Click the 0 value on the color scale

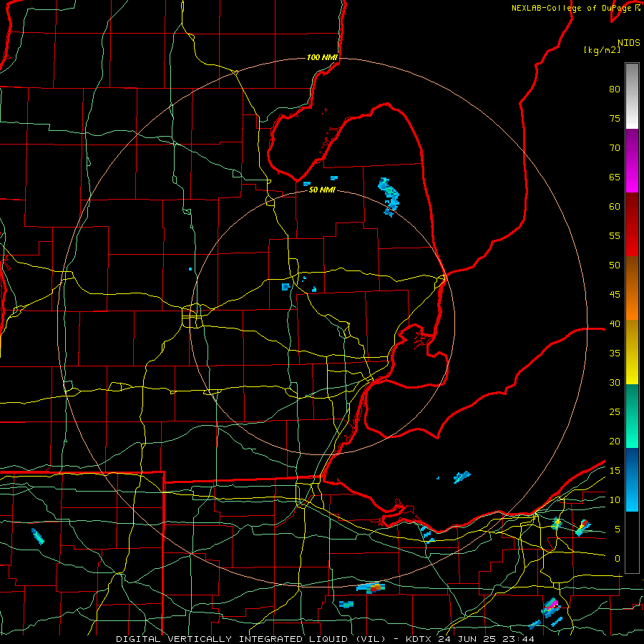coord(618,559)
